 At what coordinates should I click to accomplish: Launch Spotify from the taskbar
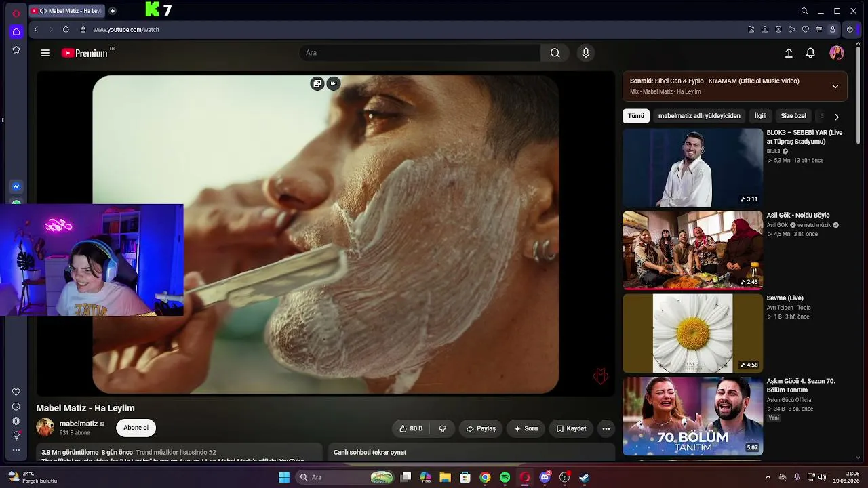pyautogui.click(x=505, y=477)
